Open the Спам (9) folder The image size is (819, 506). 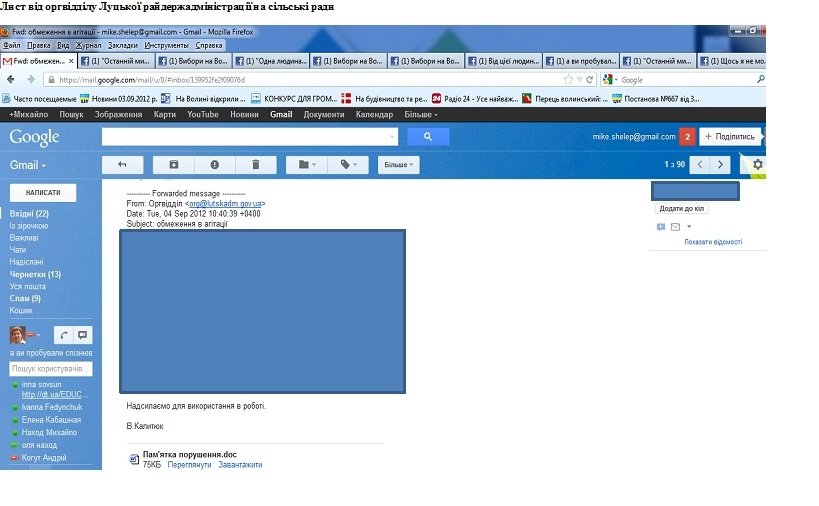(x=25, y=298)
